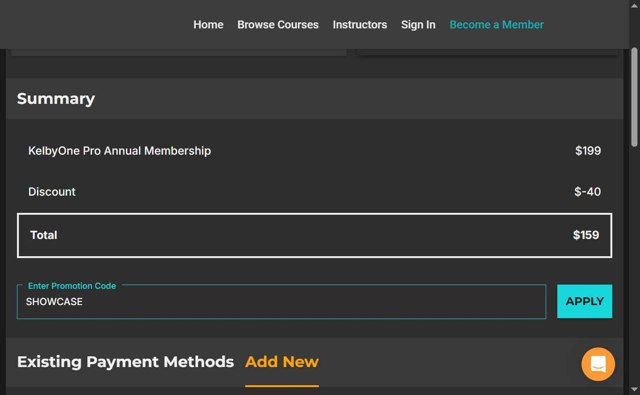Click the Total label
The image size is (640, 395).
click(x=44, y=235)
